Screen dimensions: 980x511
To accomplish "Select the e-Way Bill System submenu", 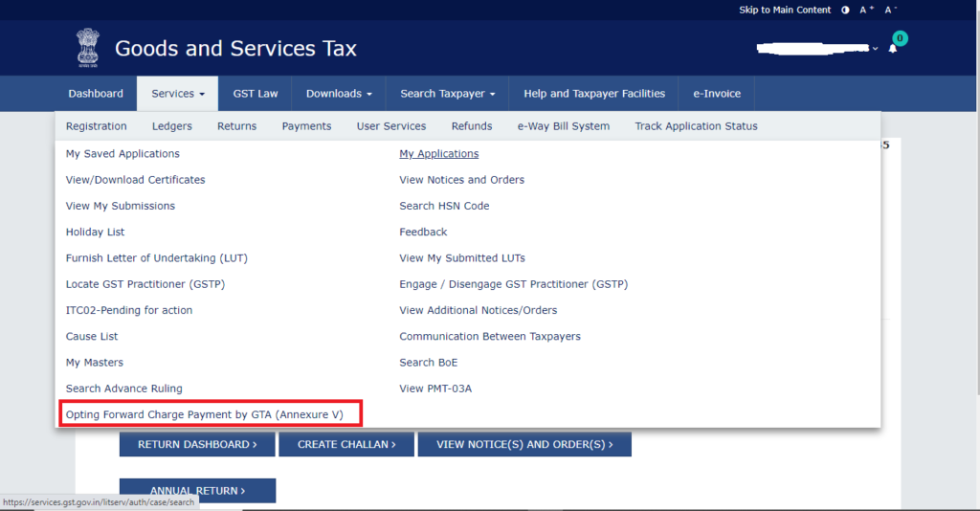I will pos(563,126).
